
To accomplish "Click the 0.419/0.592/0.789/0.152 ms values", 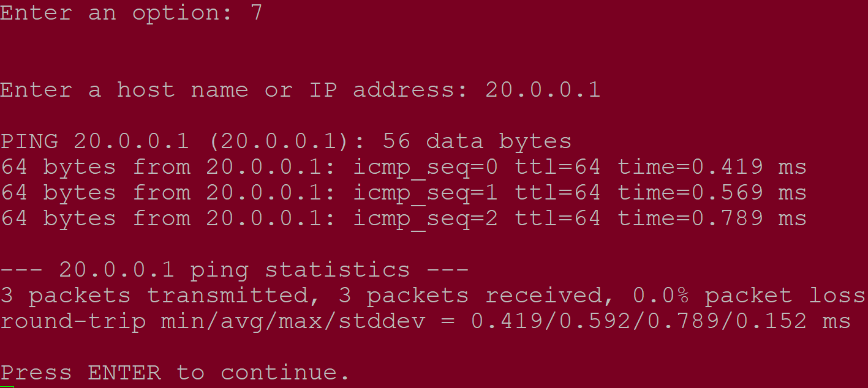I will (661, 322).
